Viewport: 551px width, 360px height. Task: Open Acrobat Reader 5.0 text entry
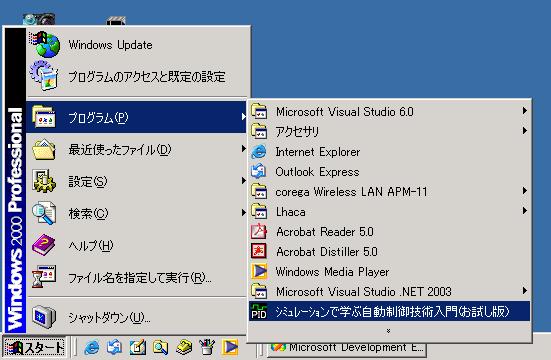pyautogui.click(x=325, y=232)
